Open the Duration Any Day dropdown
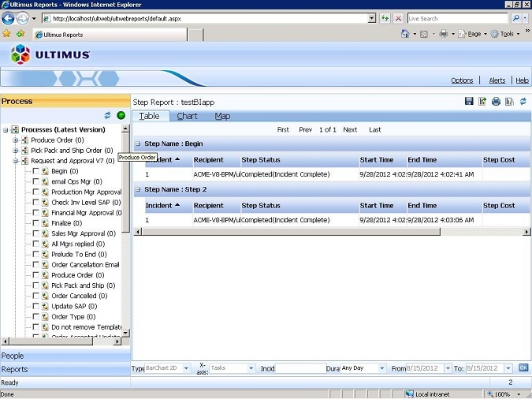This screenshot has width=532, height=399. [x=382, y=368]
